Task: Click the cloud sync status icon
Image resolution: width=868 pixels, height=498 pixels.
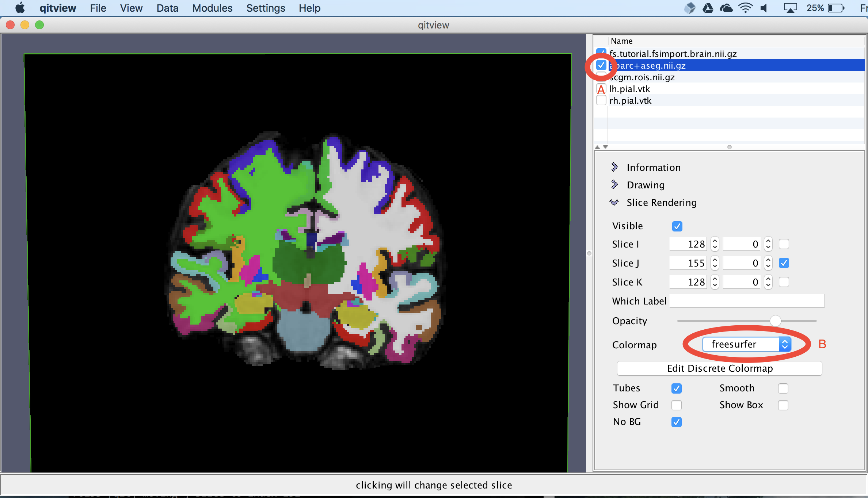Action: [726, 8]
